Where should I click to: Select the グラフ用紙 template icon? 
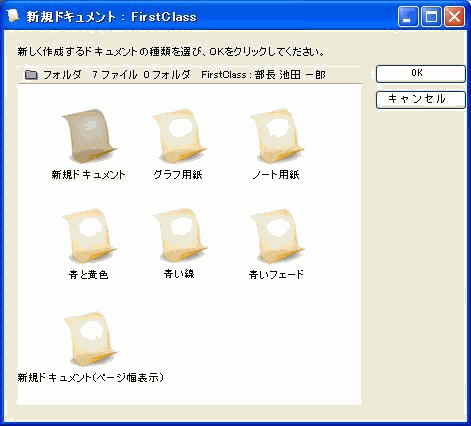pos(179,136)
